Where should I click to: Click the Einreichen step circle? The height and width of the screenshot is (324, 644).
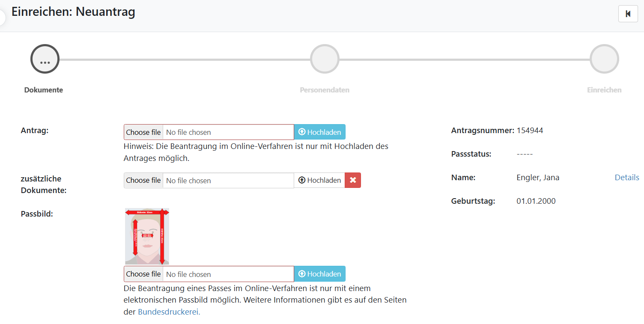(604, 59)
